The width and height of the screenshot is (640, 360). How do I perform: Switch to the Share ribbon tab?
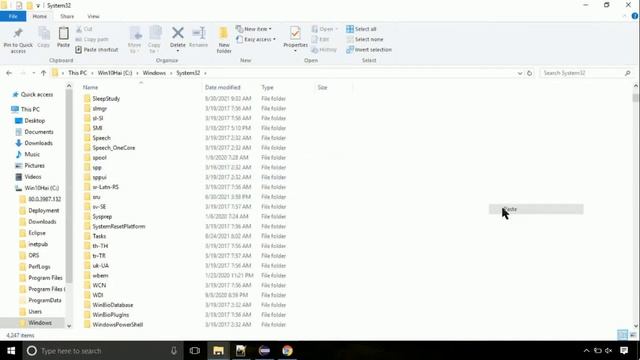click(67, 16)
